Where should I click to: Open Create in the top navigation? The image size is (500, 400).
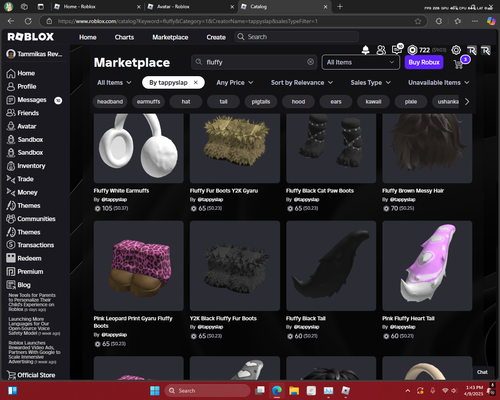click(x=216, y=37)
